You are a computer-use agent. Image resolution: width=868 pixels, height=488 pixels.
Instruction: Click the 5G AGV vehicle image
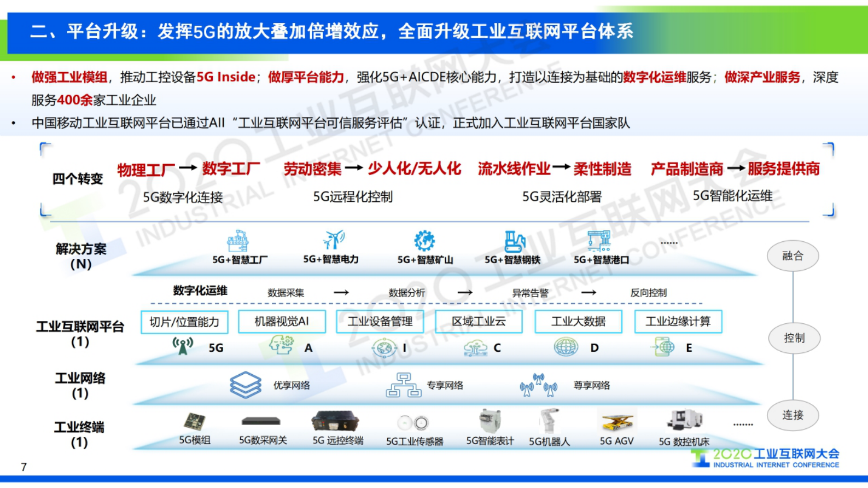[x=617, y=421]
